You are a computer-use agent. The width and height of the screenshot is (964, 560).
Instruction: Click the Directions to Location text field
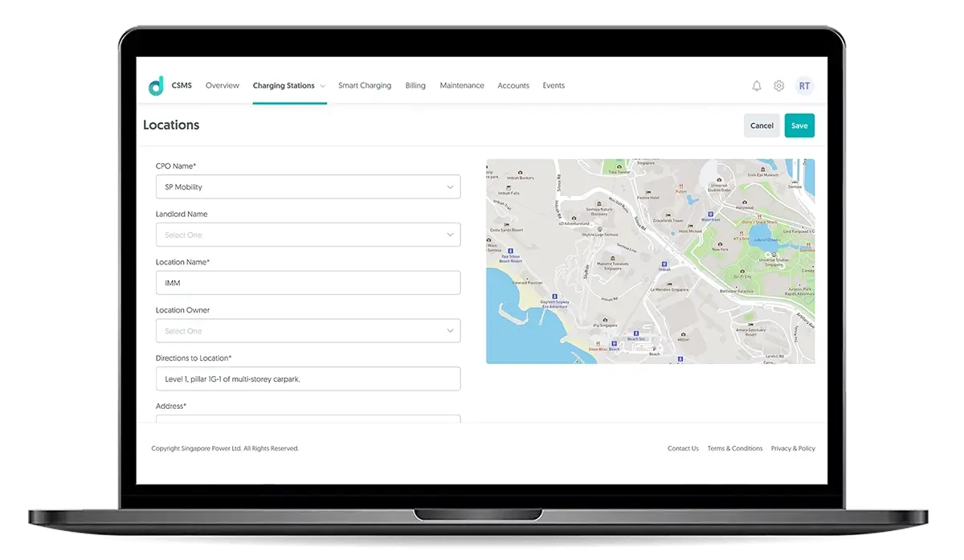pos(308,378)
